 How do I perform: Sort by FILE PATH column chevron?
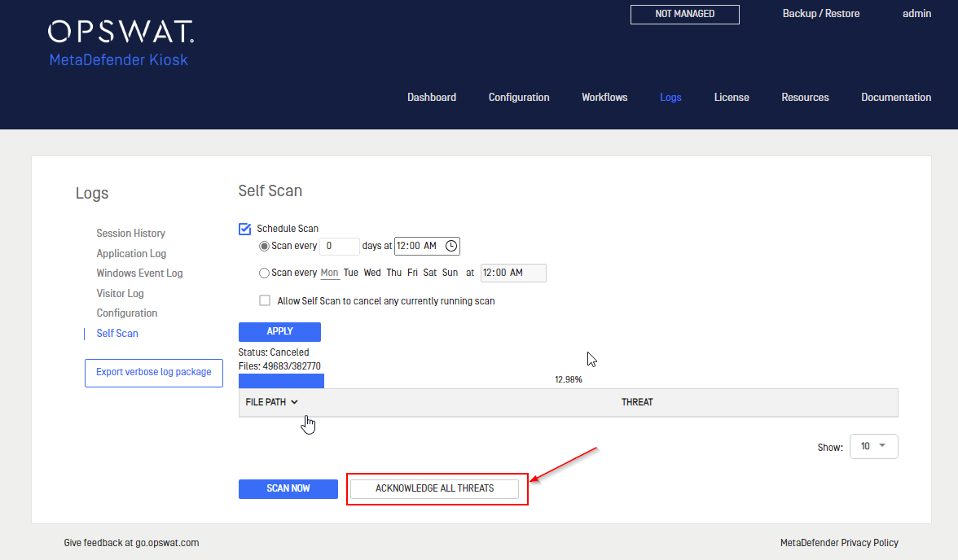tap(295, 402)
